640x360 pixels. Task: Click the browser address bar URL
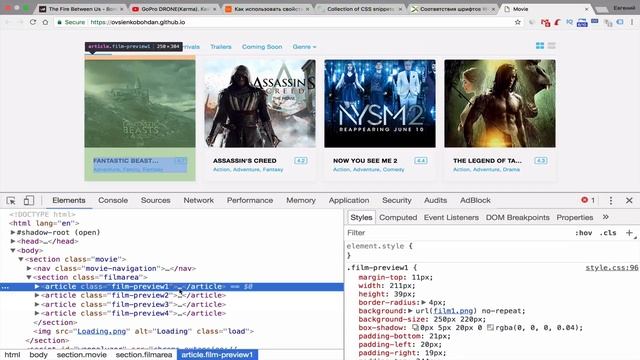(138, 22)
